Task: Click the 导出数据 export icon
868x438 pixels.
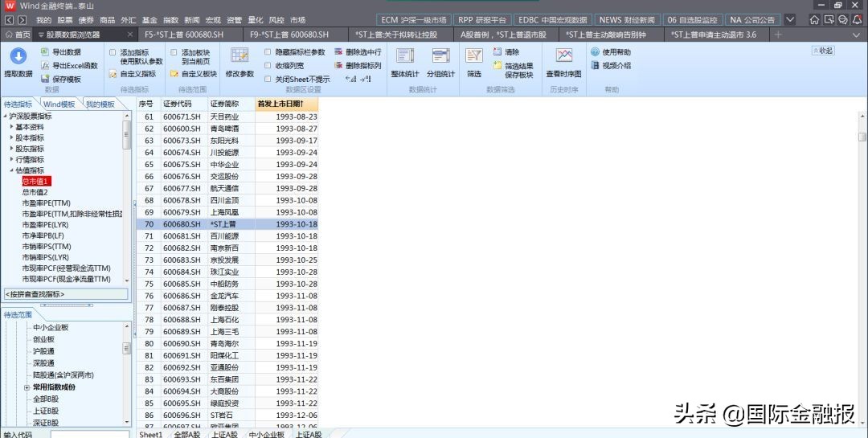Action: coord(45,52)
